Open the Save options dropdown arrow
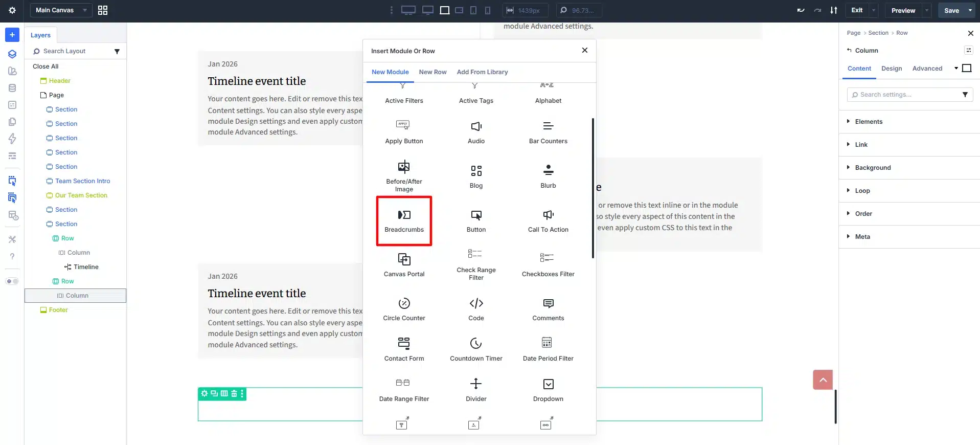 pos(970,10)
